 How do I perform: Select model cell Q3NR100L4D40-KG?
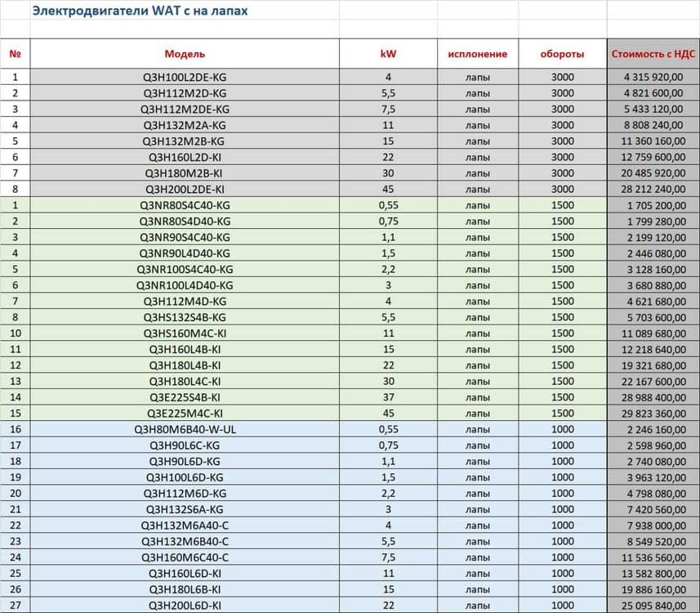pyautogui.click(x=185, y=285)
